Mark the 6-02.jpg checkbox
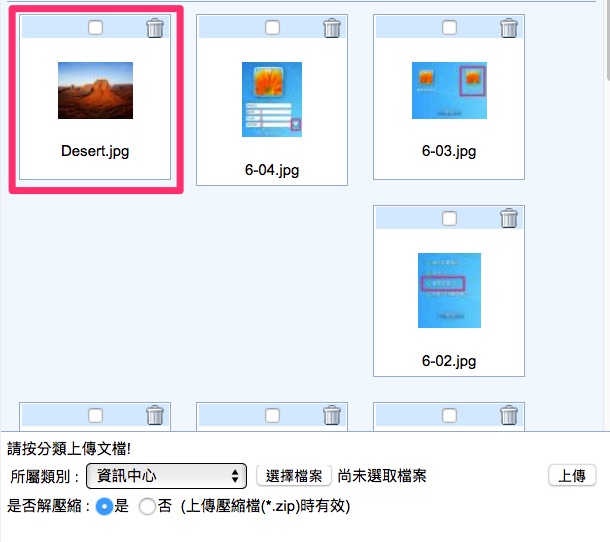The height and width of the screenshot is (542, 610). (x=449, y=218)
